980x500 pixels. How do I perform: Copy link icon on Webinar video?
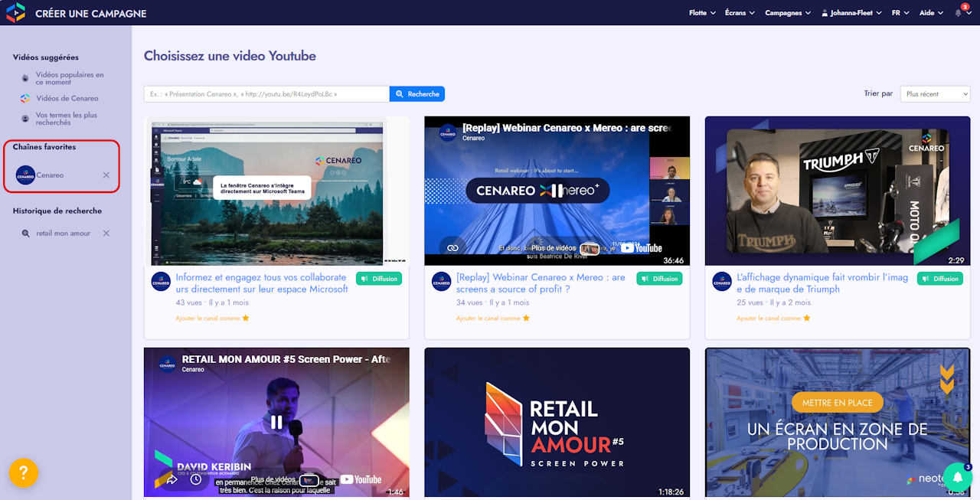(x=452, y=247)
